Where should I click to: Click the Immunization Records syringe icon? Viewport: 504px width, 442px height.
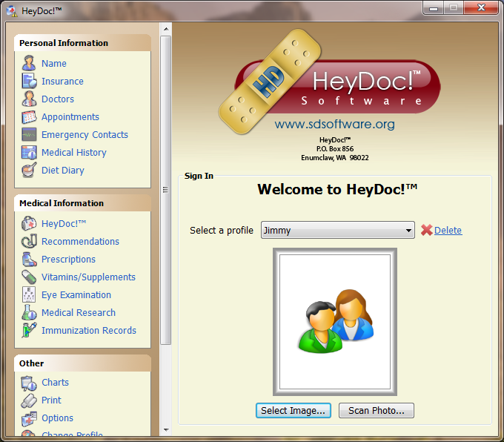[x=29, y=330]
